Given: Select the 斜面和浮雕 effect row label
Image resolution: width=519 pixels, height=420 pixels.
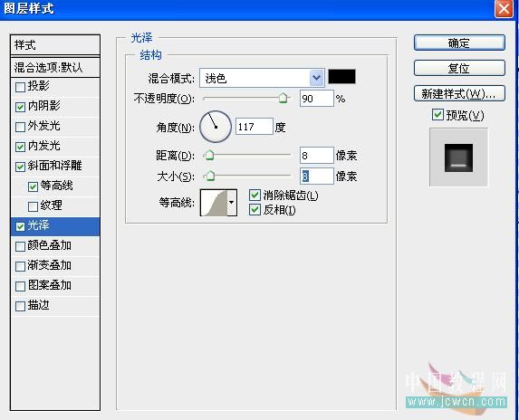Looking at the screenshot, I should point(54,166).
